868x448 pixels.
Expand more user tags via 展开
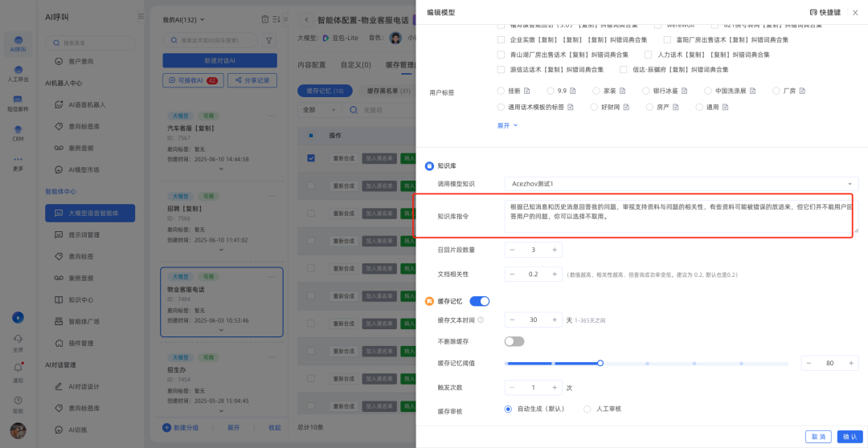[x=507, y=125]
